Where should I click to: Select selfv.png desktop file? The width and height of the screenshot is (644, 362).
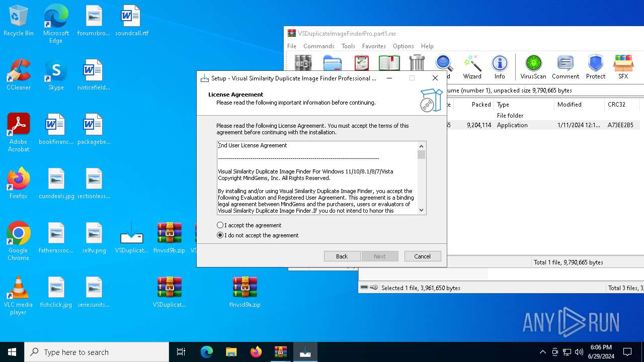point(94,238)
